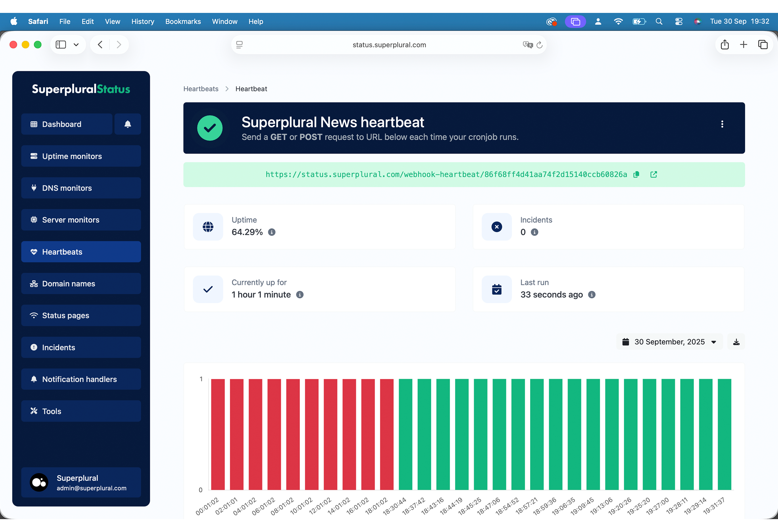This screenshot has width=778, height=532.
Task: Click Heartbeats breadcrumb link
Action: (x=201, y=89)
